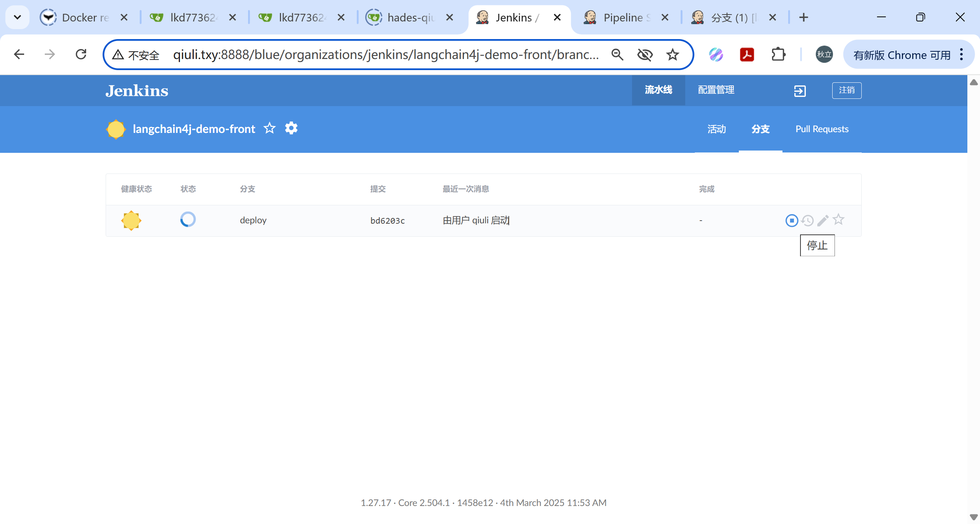The image size is (980, 524).
Task: Go to classic Jenkins view icon
Action: point(800,91)
